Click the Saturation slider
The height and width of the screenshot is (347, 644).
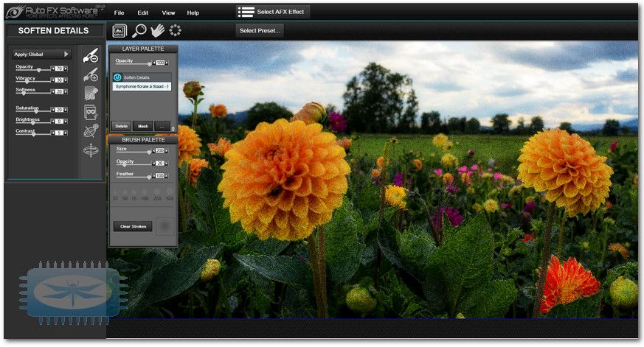(33, 111)
